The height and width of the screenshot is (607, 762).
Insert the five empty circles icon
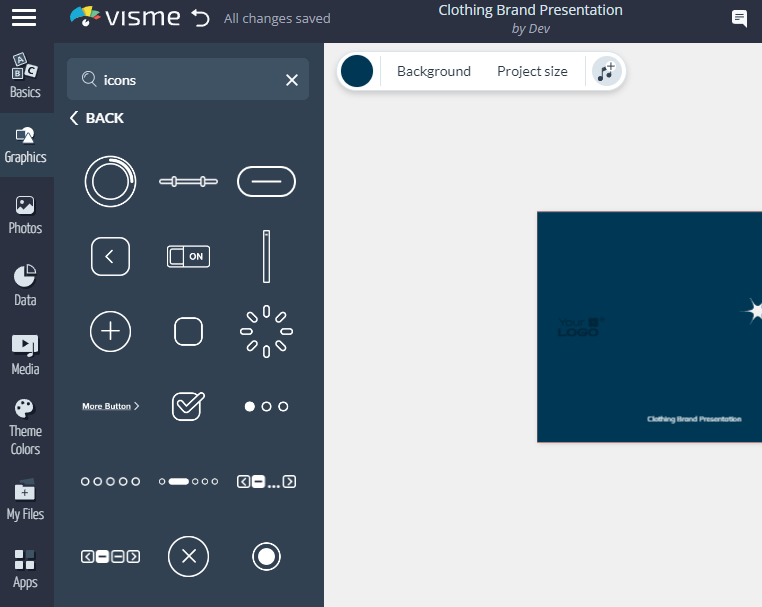[x=110, y=482]
